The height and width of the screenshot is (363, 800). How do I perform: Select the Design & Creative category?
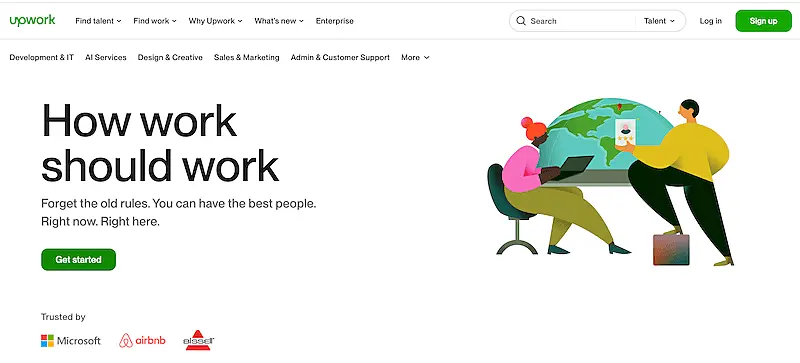170,58
